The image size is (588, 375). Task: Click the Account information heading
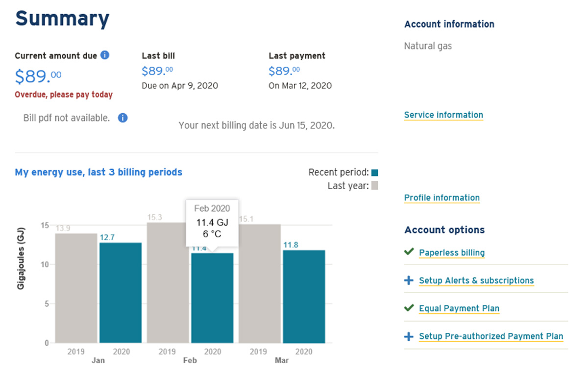449,24
